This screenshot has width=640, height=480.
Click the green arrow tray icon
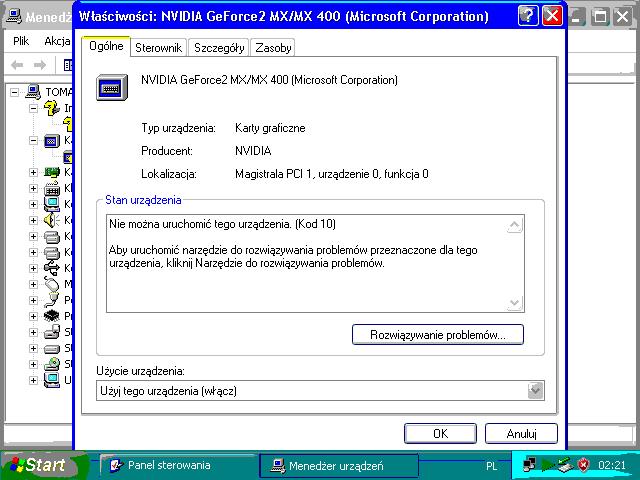coord(548,465)
